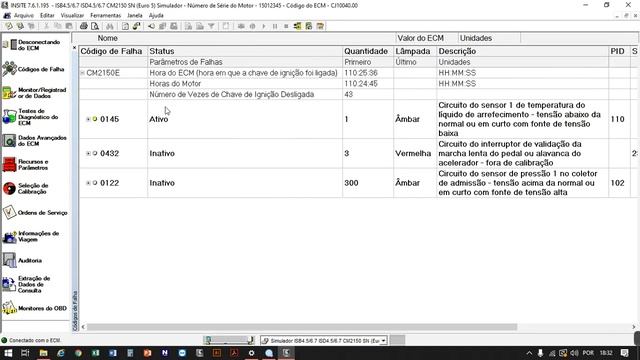Select the 'Ativo' status cell
Image resolution: width=640 pixels, height=360 pixels.
point(245,119)
